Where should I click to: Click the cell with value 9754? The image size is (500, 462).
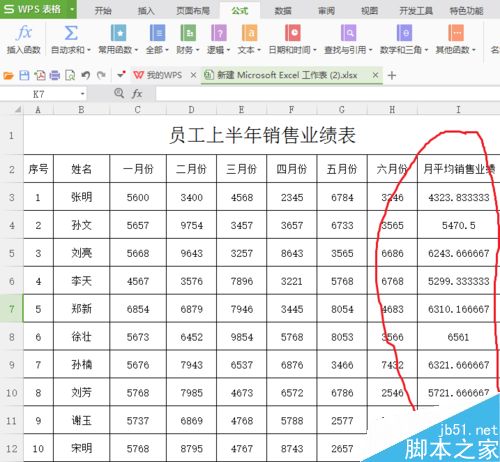(x=191, y=225)
